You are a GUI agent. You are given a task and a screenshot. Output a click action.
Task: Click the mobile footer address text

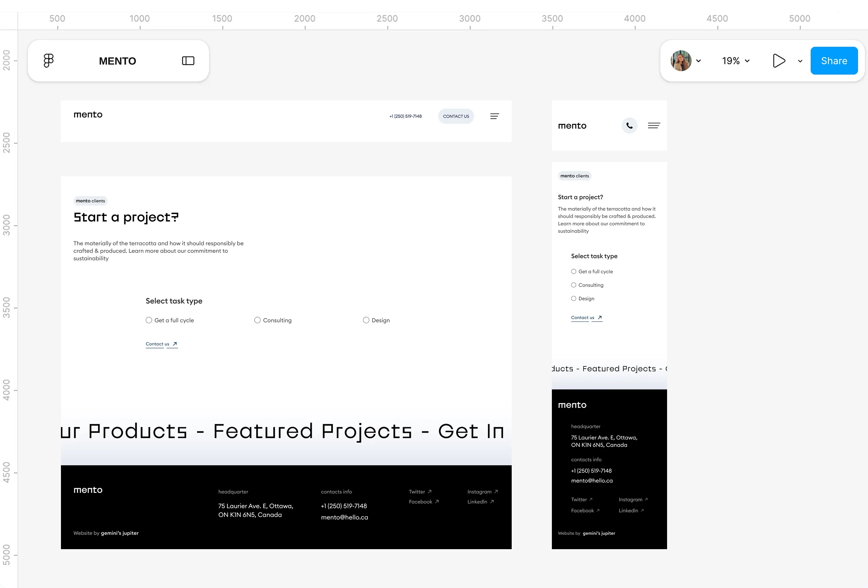coord(604,442)
